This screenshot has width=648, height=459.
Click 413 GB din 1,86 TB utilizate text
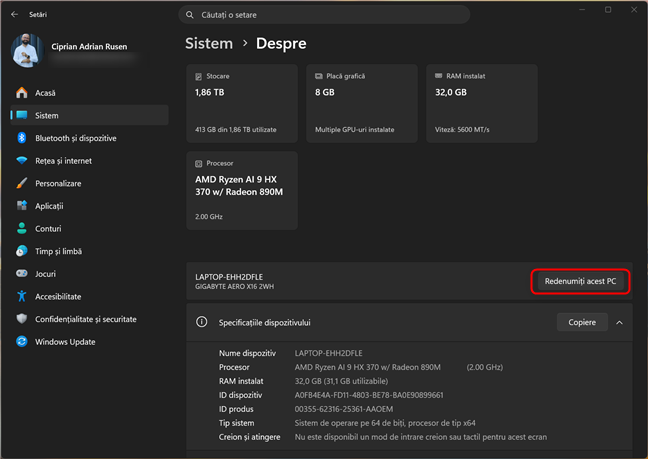click(x=236, y=130)
